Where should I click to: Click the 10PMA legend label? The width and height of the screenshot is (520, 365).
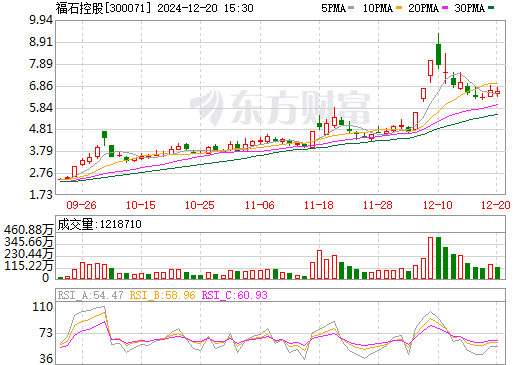(x=378, y=8)
